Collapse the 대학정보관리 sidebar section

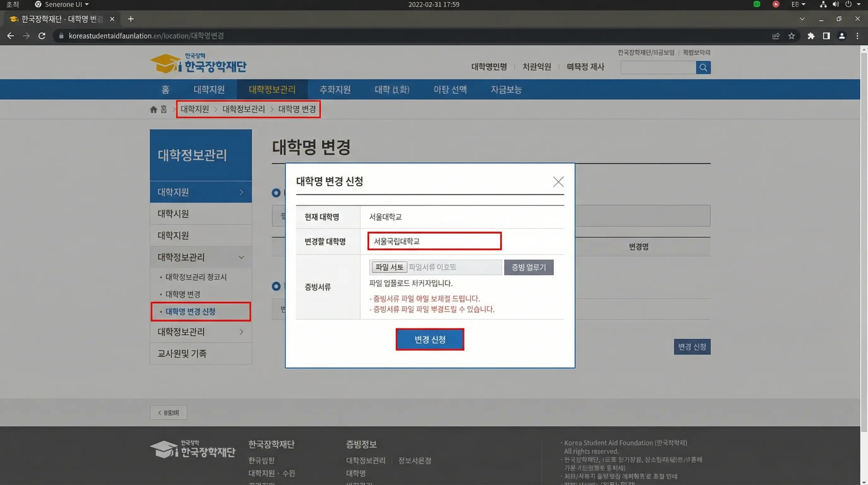(241, 257)
